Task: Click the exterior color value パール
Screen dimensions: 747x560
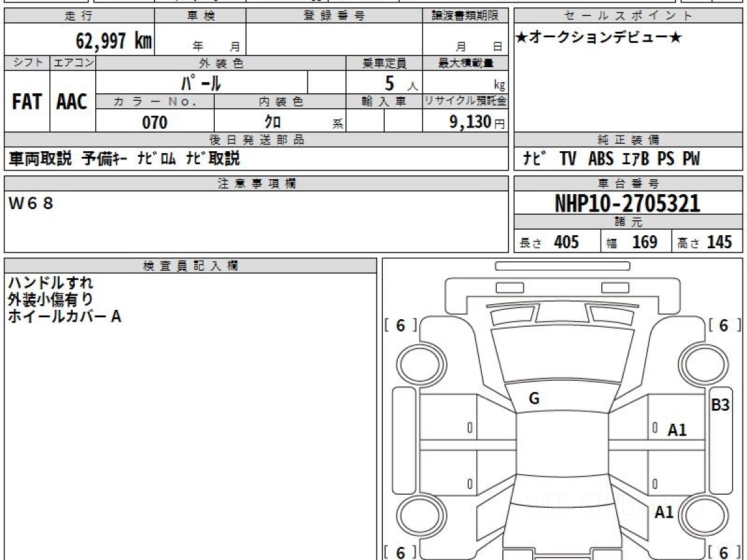Action: [x=201, y=83]
